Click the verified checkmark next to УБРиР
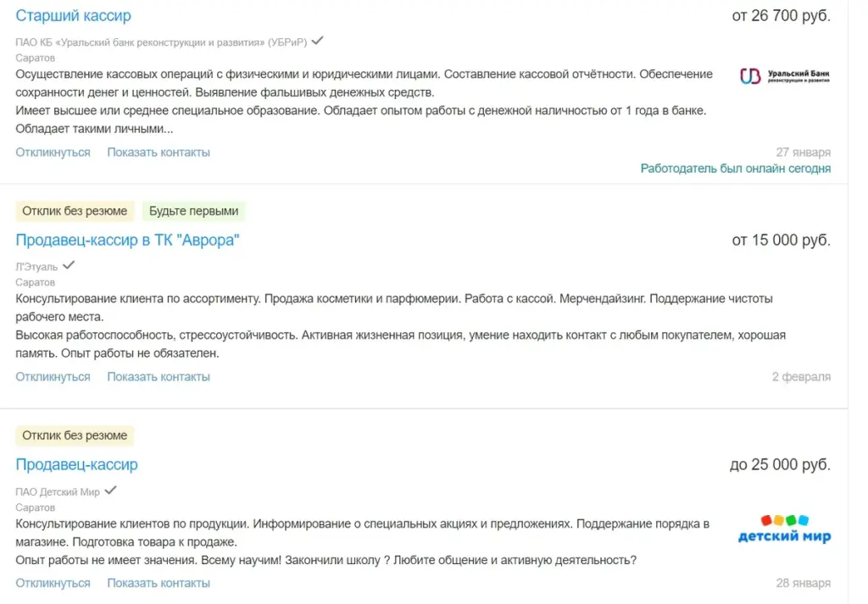 [318, 41]
